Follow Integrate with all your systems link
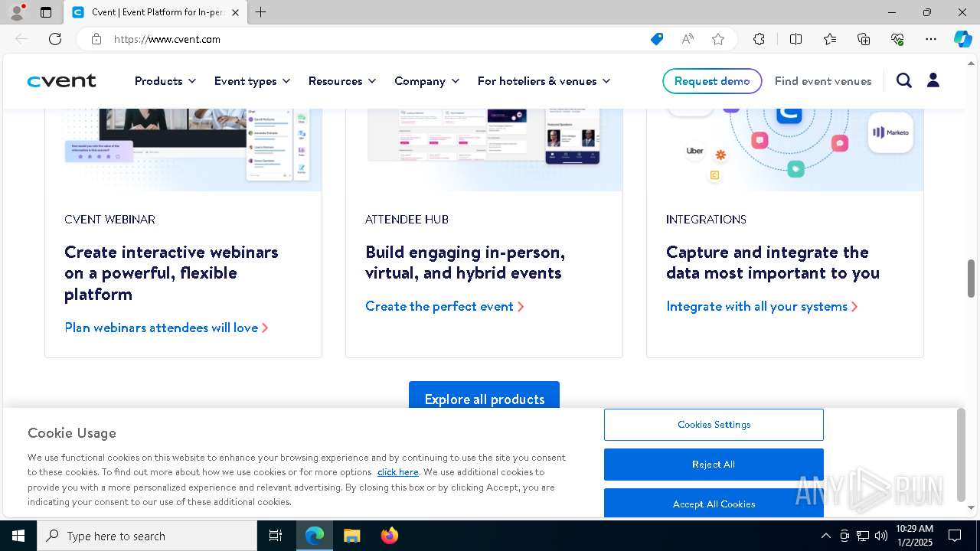The height and width of the screenshot is (551, 980). 762,306
